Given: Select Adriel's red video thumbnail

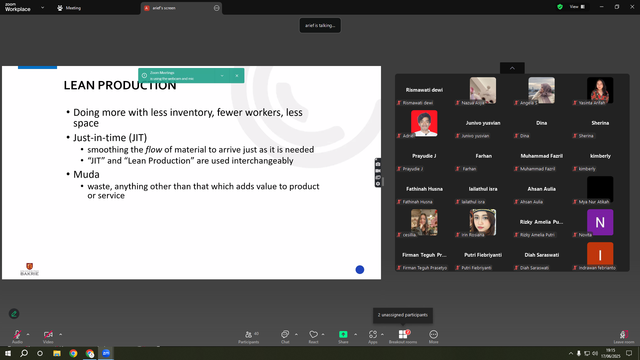Looking at the screenshot, I should (x=424, y=123).
